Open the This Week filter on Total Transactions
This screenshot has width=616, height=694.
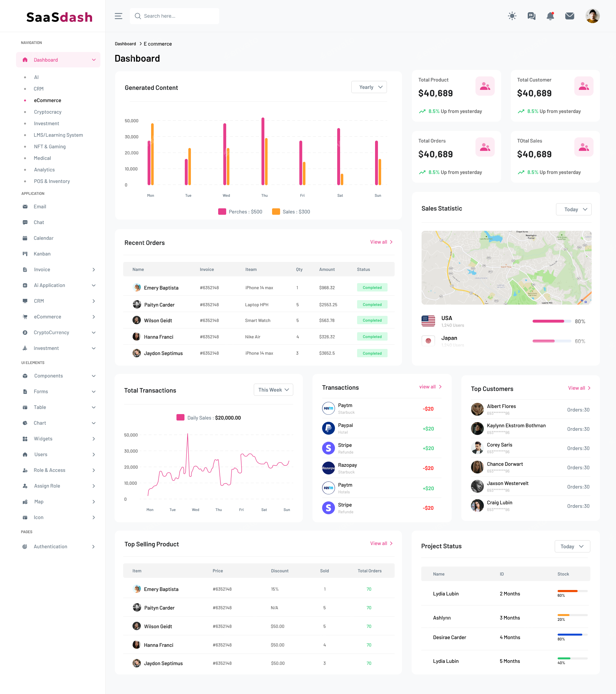[273, 389]
